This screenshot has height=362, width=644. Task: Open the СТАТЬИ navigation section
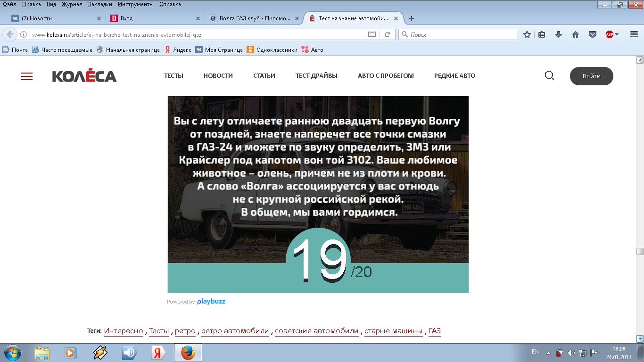[264, 75]
